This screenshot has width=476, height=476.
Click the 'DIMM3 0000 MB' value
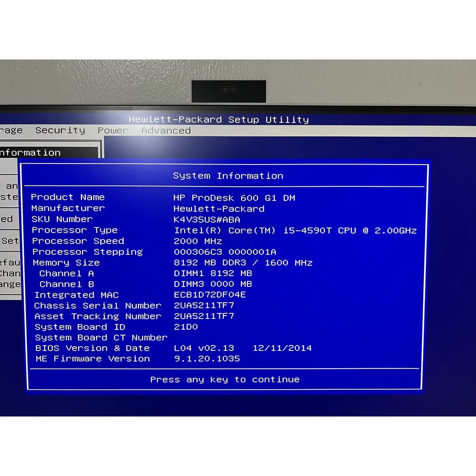213,284
